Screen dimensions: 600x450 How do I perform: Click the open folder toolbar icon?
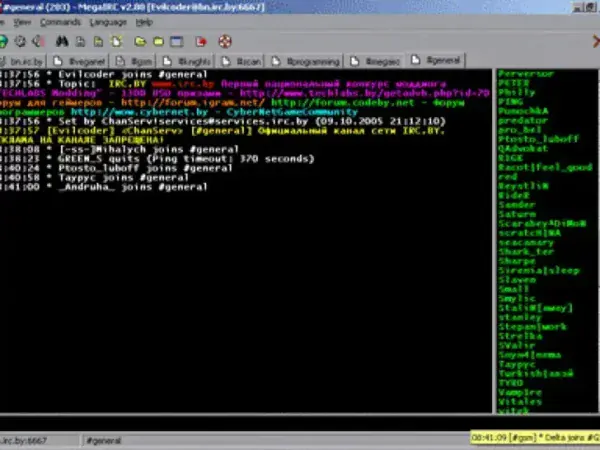[140, 41]
